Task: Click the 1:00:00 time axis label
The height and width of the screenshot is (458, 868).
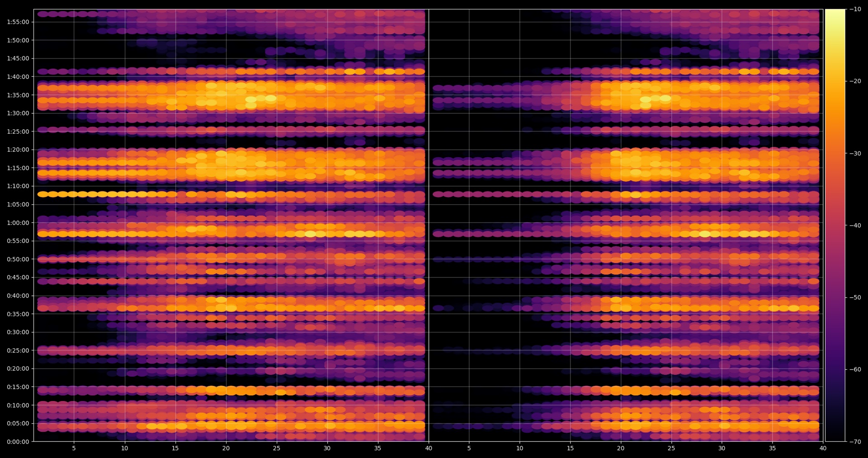Action: 18,223
